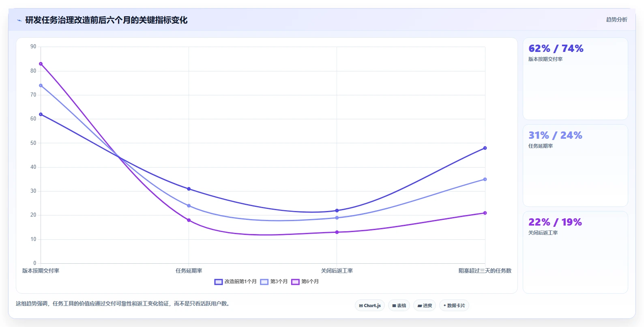Click the 趋势分析 label in header
Image resolution: width=644 pixels, height=327 pixels.
click(x=616, y=19)
